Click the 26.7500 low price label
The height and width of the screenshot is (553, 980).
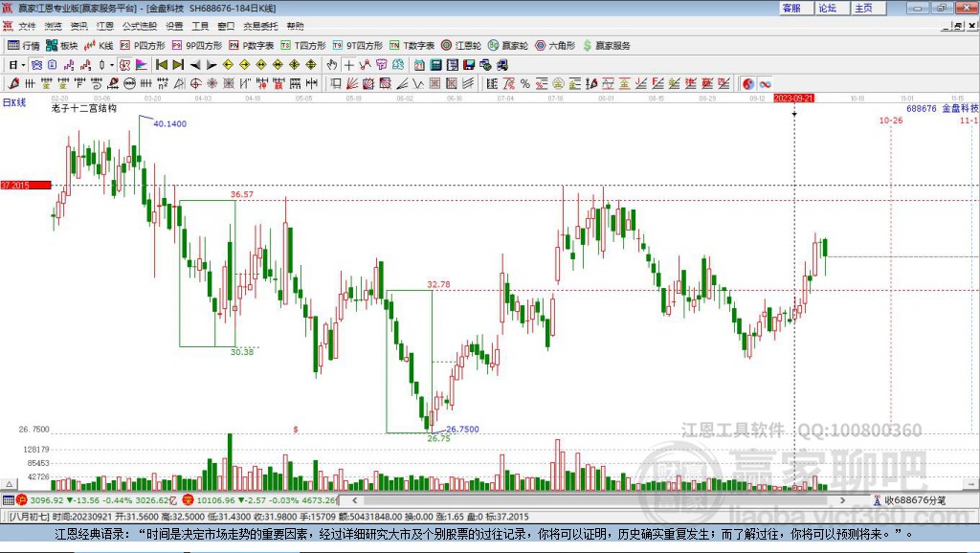(x=462, y=430)
